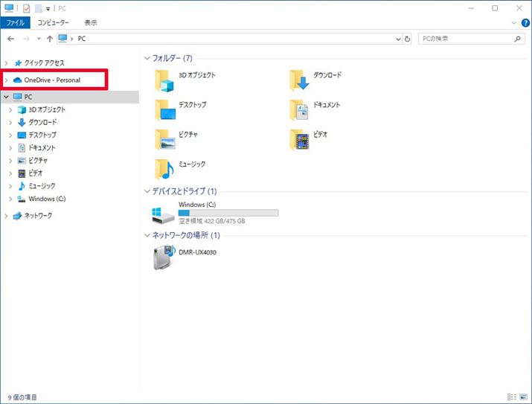Select ネットワーク in the navigation pane
The image size is (532, 404).
click(38, 215)
